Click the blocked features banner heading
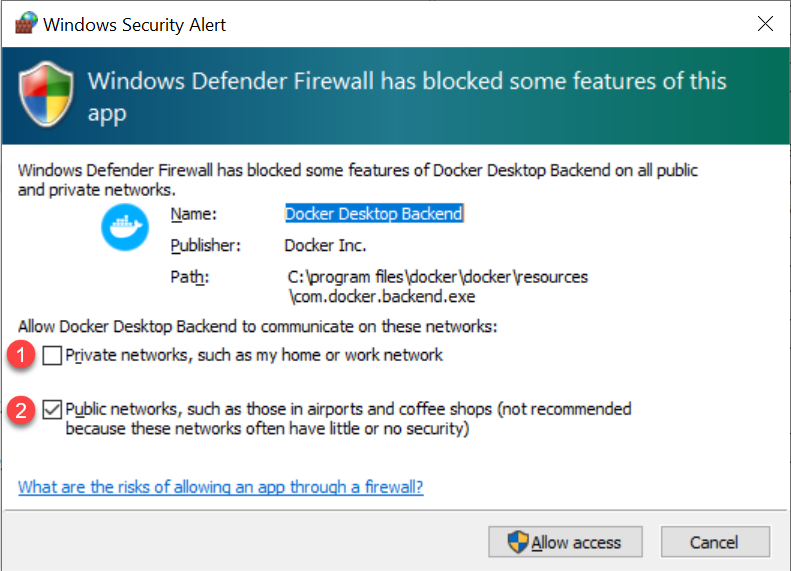This screenshot has width=791, height=571. click(407, 96)
